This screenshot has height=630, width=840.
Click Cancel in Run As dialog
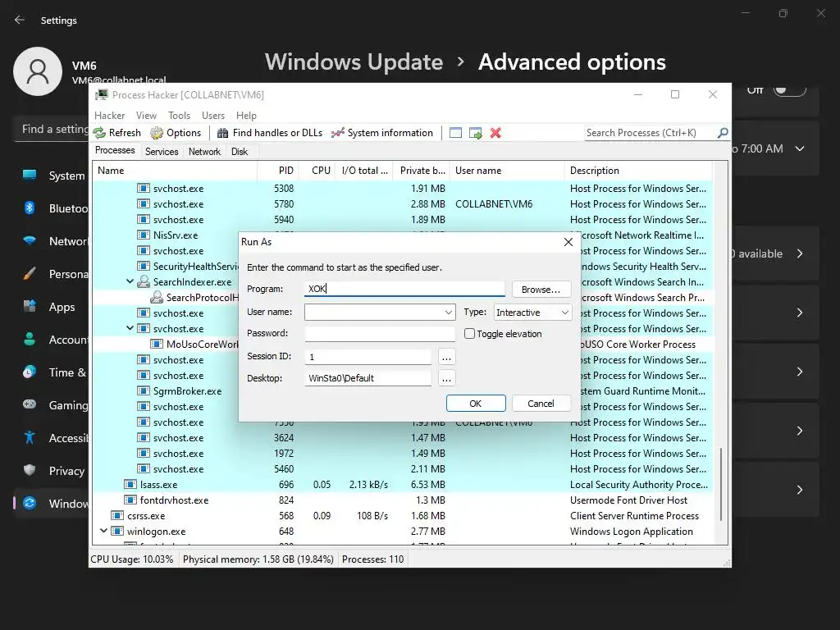[541, 404]
